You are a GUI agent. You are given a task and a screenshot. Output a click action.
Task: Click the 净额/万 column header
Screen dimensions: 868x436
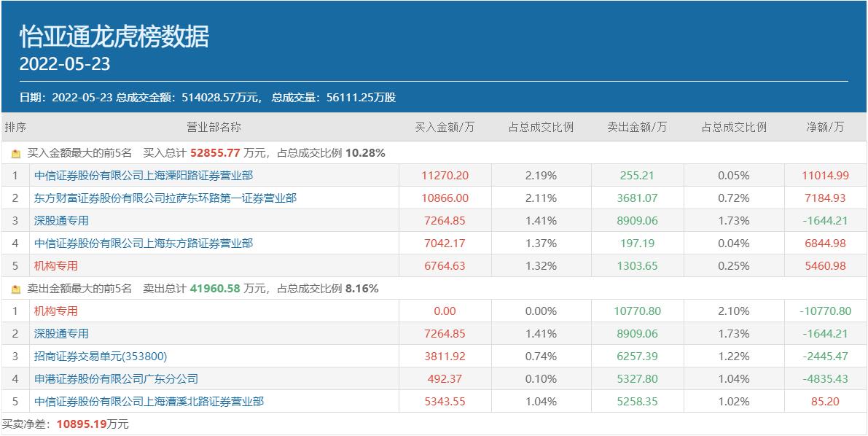[x=825, y=128]
